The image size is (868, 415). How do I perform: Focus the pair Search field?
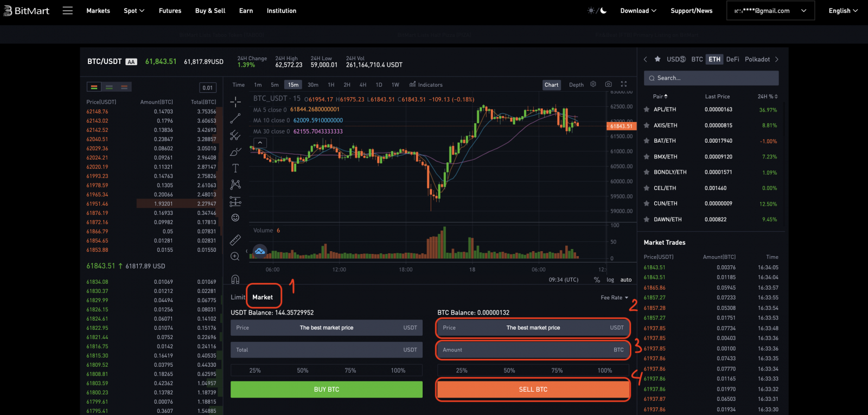[x=711, y=78]
